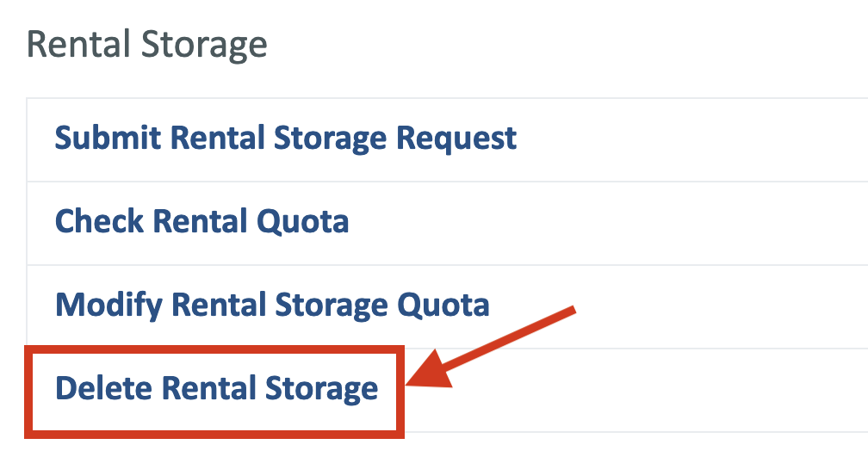
Task: Select the first list row, Submit Rental Storage Request
Action: tap(447, 140)
